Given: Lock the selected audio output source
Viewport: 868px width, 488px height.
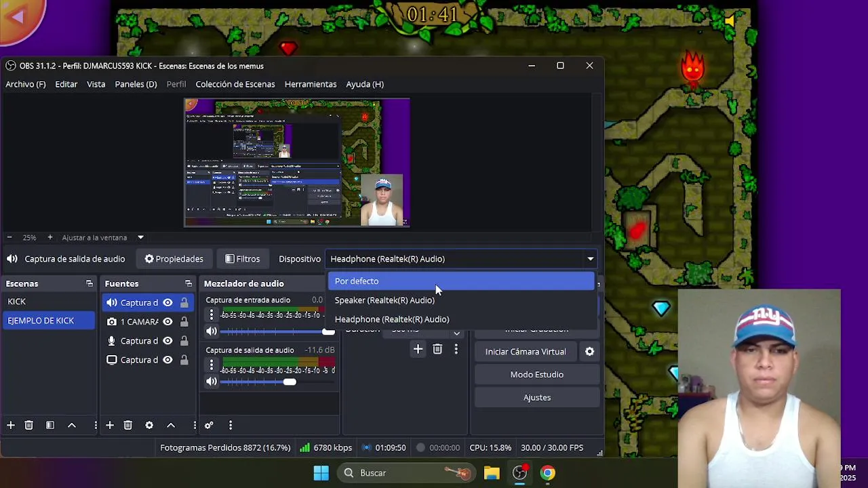Looking at the screenshot, I should coord(184,302).
